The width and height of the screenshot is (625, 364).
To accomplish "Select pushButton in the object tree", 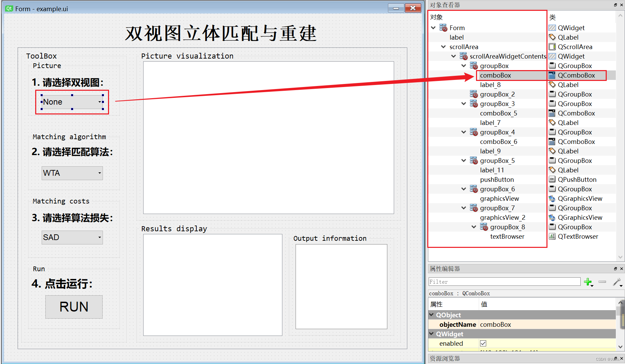I will click(x=497, y=179).
